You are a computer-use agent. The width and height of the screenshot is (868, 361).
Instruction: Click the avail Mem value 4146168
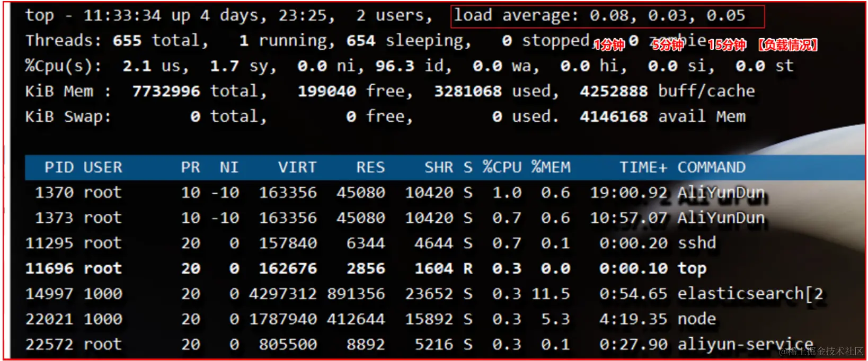pos(614,116)
